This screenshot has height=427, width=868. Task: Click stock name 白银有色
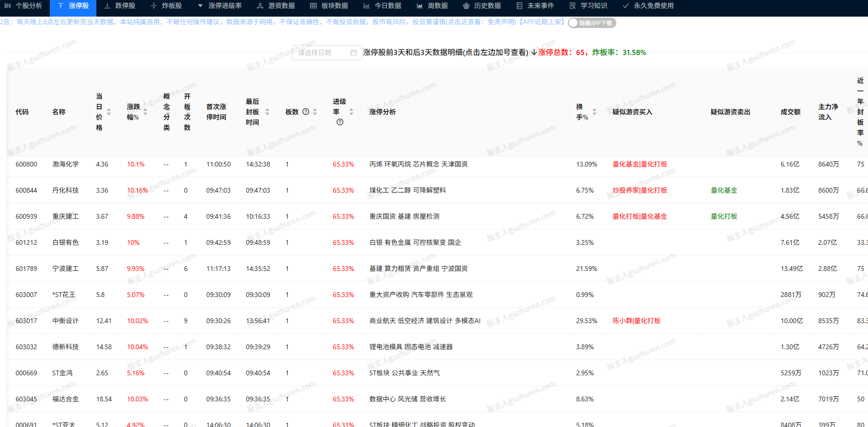66,242
